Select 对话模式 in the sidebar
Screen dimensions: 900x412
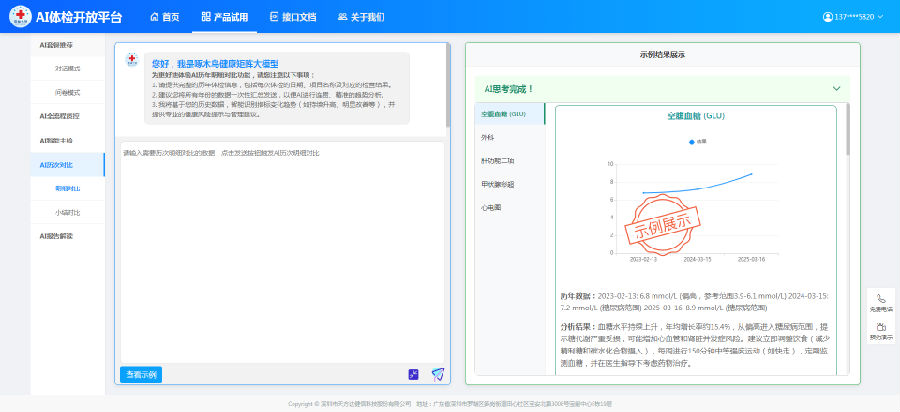68,69
